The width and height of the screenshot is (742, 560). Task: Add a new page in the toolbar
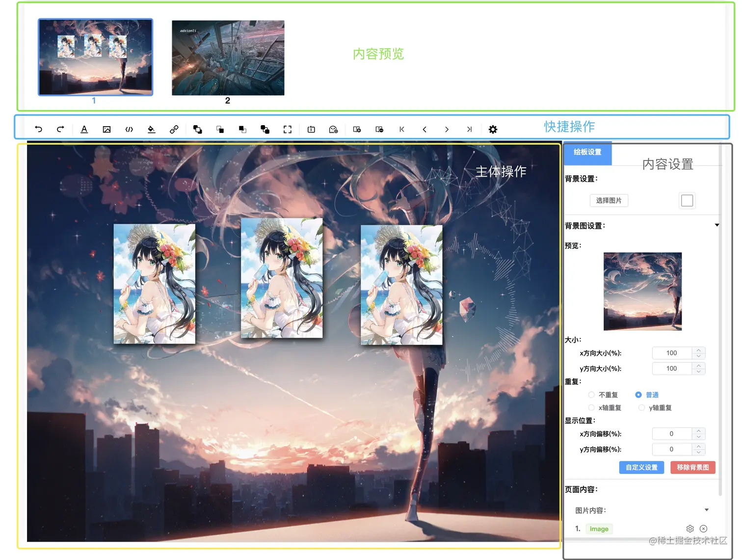tap(357, 129)
